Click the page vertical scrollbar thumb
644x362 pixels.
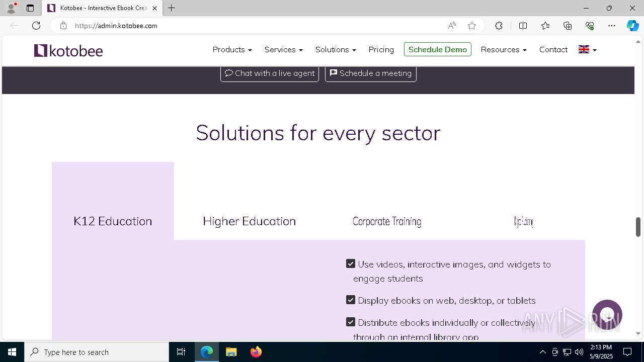pyautogui.click(x=638, y=227)
